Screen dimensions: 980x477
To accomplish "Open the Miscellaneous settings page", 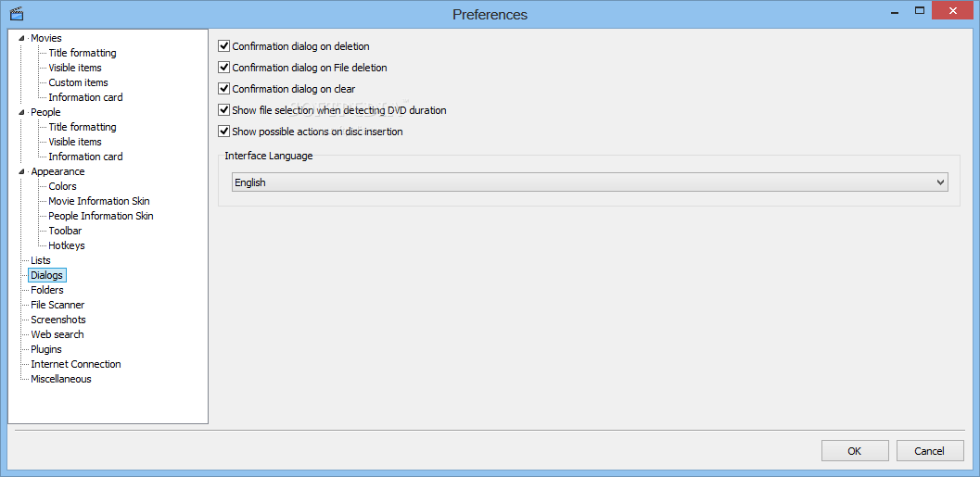I will pos(60,379).
